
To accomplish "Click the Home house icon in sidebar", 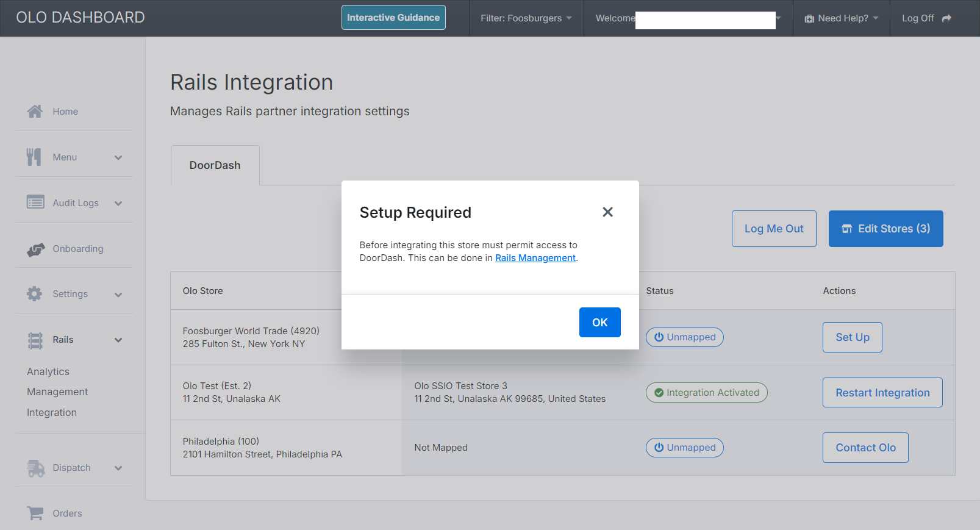I will (35, 111).
